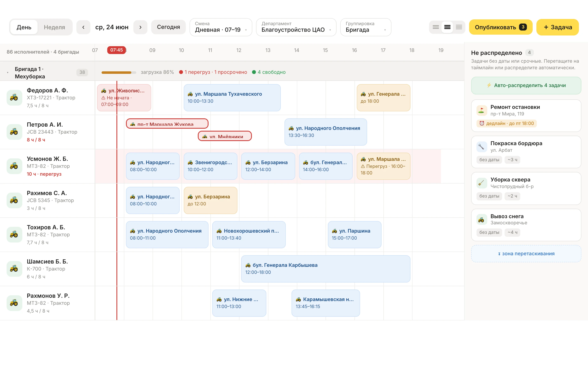
Task: Select the compact row density icon
Action: coord(435,27)
